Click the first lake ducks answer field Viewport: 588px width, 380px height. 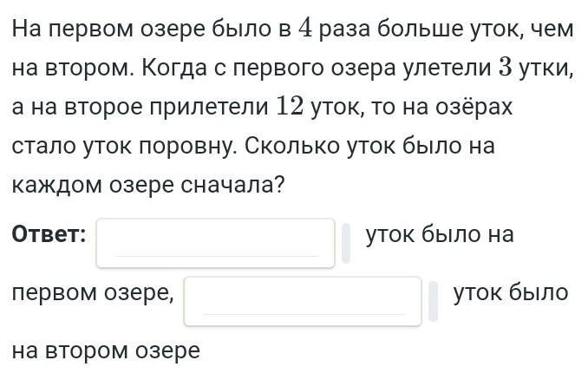pyautogui.click(x=215, y=243)
